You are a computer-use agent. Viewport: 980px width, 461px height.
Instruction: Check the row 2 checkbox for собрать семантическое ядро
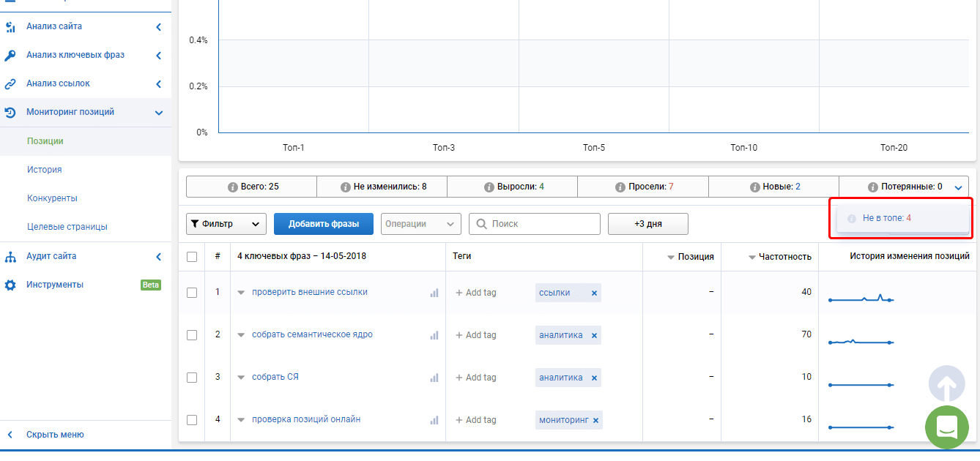click(192, 335)
